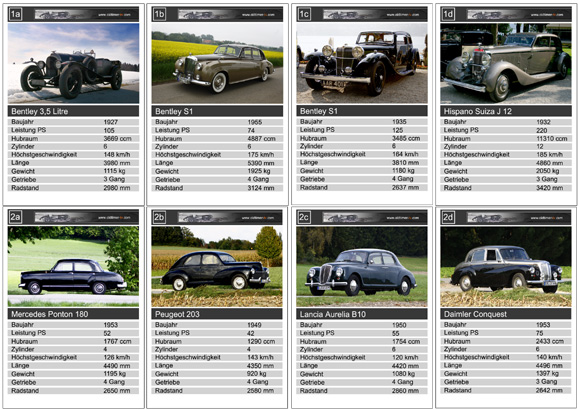580x410 pixels.
Task: Click the "3485 ccm" Hubraum value
Action: point(406,138)
